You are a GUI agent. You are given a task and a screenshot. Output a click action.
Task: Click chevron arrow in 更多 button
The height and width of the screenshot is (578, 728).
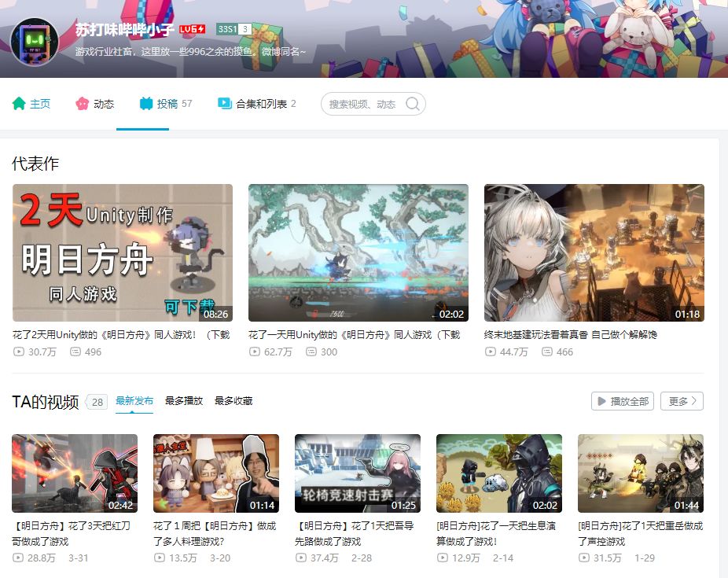coord(694,401)
